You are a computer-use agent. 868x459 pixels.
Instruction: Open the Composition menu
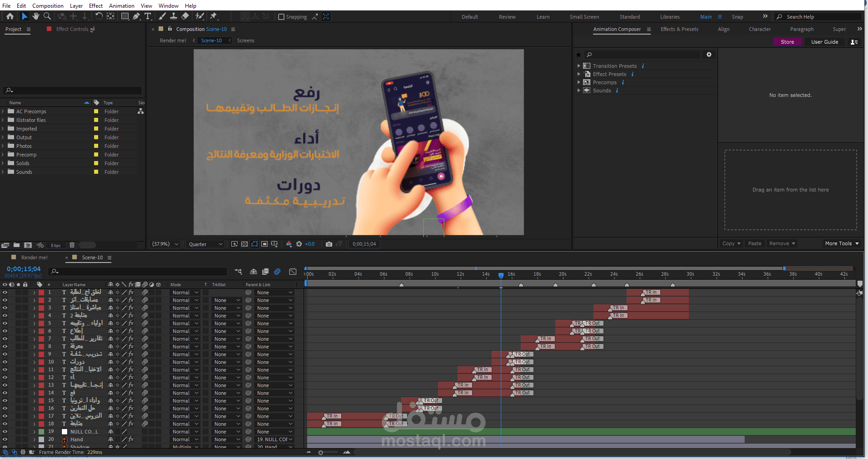click(48, 5)
